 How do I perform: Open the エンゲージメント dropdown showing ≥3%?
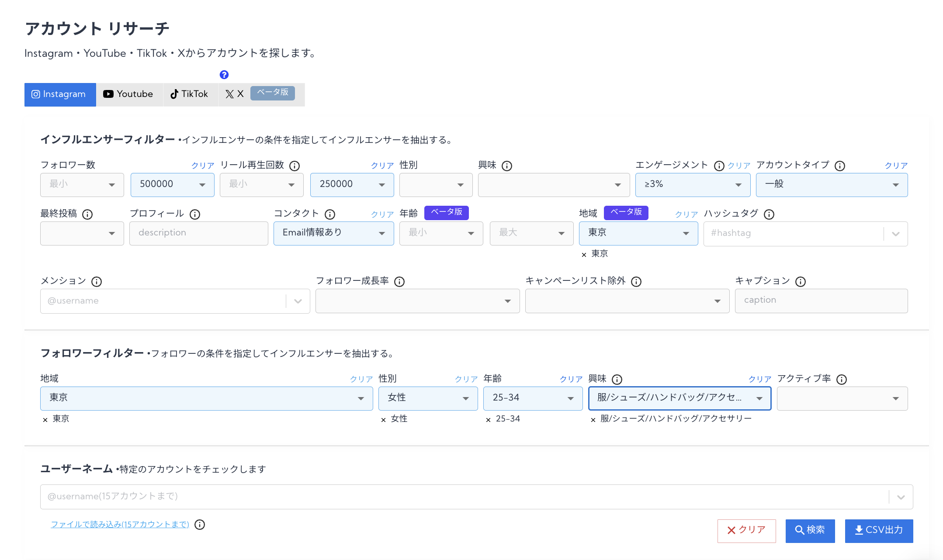(x=692, y=184)
